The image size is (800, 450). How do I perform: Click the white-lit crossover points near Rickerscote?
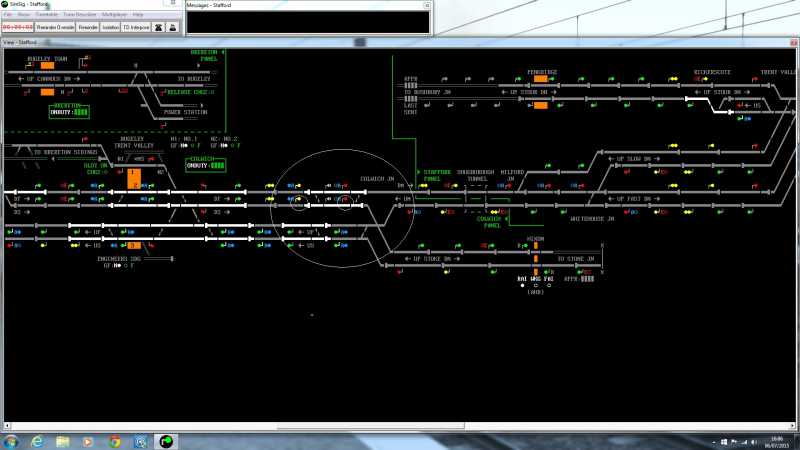click(712, 106)
